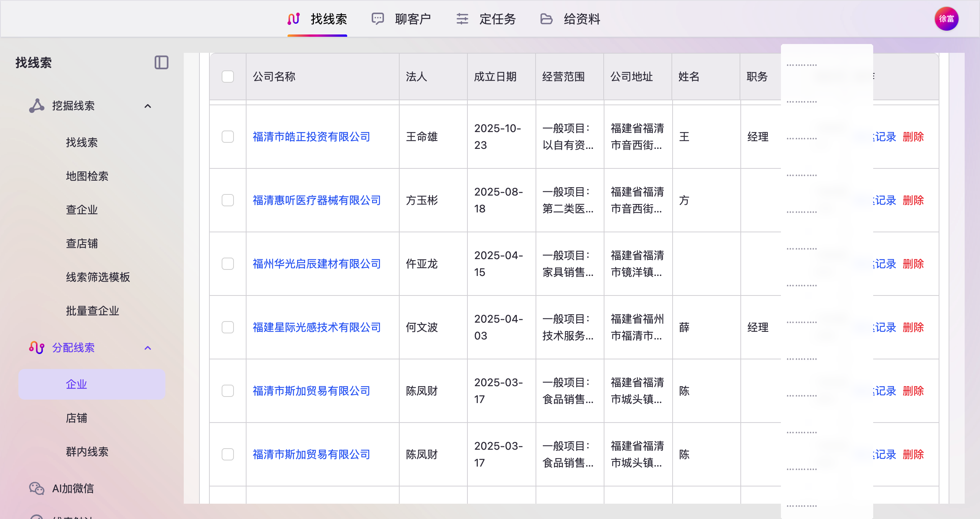
Task: Check the row for 福清惠听医疗器械有限公司
Action: (228, 200)
